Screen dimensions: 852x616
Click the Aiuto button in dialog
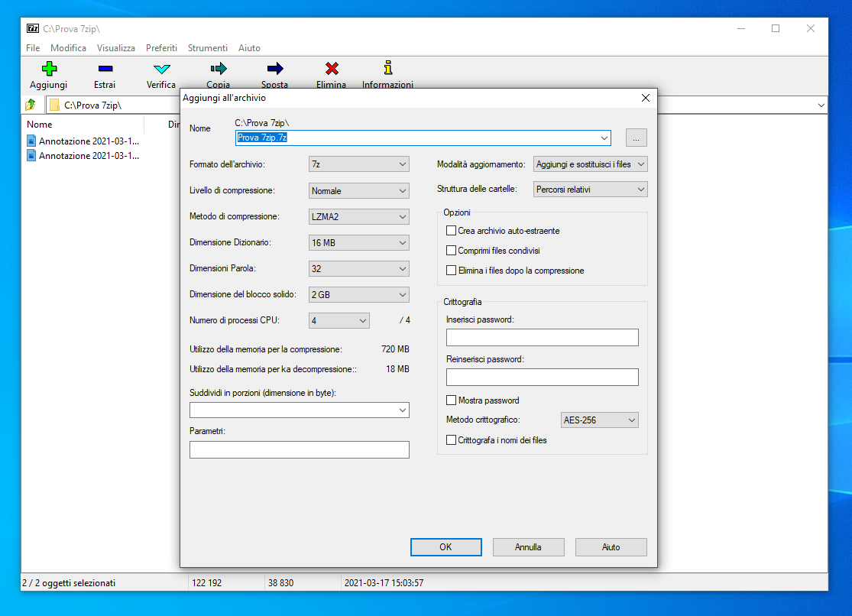(x=611, y=547)
